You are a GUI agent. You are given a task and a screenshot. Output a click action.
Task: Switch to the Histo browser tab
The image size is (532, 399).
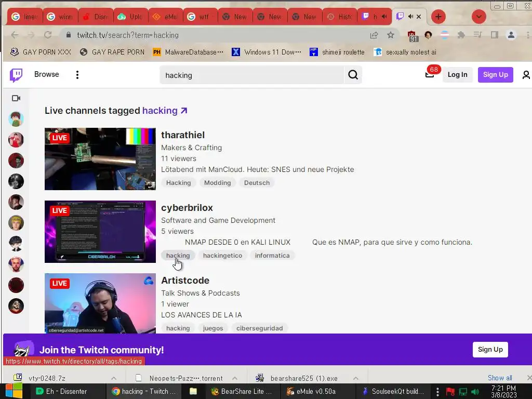click(339, 17)
